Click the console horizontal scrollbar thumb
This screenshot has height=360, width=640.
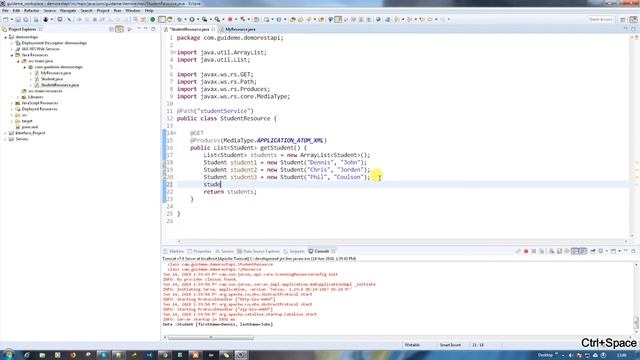tap(211, 338)
